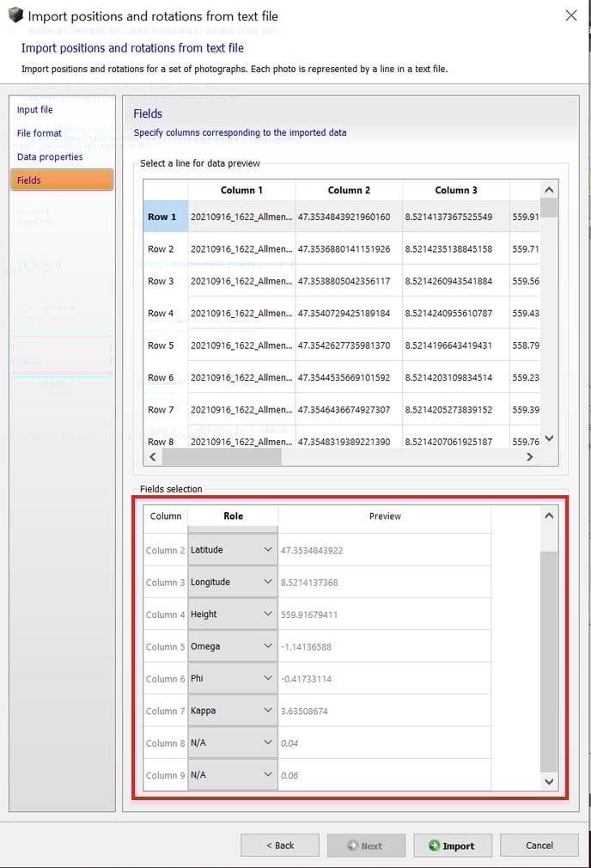Open the Height role dropdown for Column 4
Viewport: 591px width, 868px height.
pos(233,614)
